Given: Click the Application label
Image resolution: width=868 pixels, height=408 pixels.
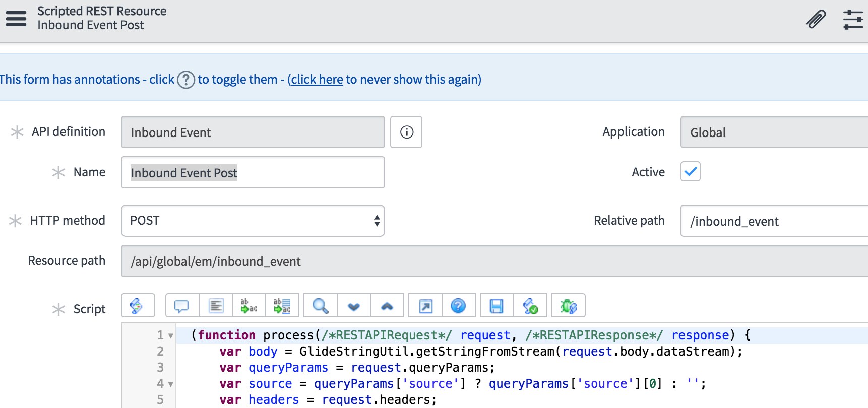Looking at the screenshot, I should tap(634, 131).
